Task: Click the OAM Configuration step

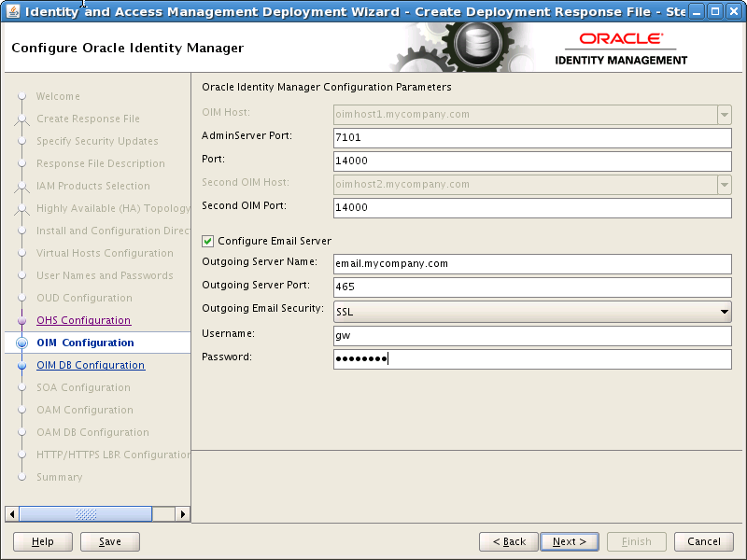Action: (x=85, y=410)
